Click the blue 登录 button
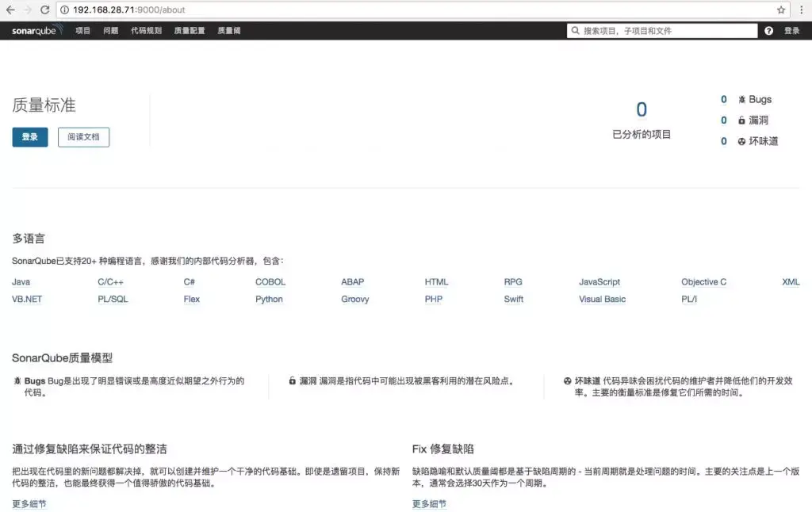Screen dimensions: 812x512 (x=30, y=137)
